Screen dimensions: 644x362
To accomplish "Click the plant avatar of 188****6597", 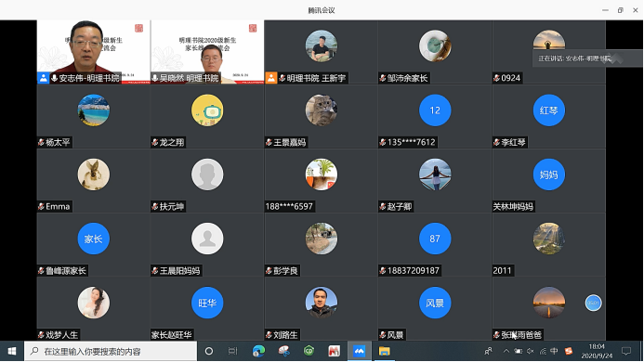I will 322,175.
